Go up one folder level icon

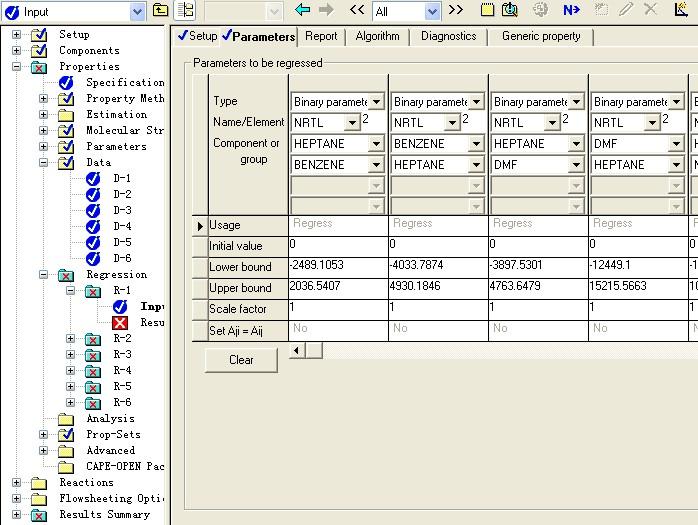(160, 11)
